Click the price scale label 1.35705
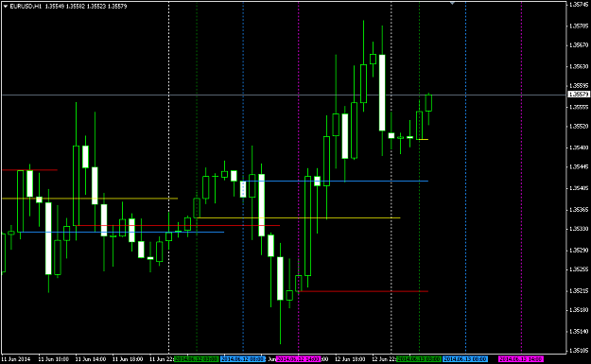The height and width of the screenshot is (364, 591). pos(579,26)
